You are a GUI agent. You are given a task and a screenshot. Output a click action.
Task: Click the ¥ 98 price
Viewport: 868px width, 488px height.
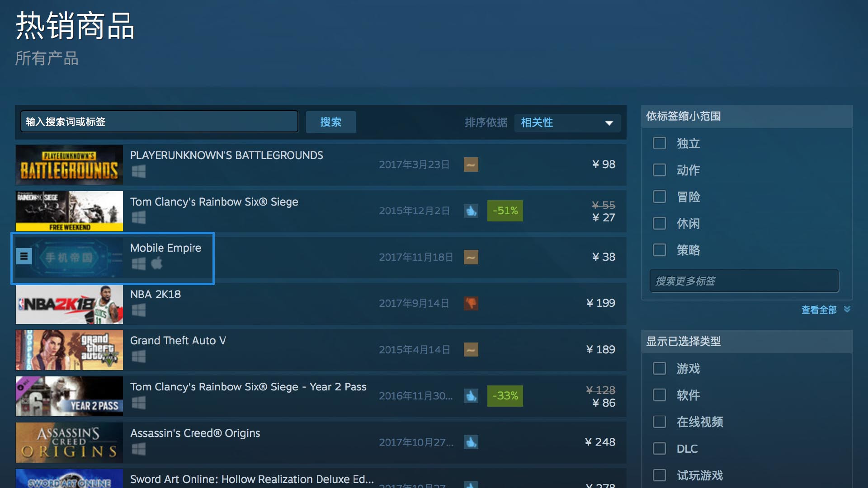click(x=604, y=164)
